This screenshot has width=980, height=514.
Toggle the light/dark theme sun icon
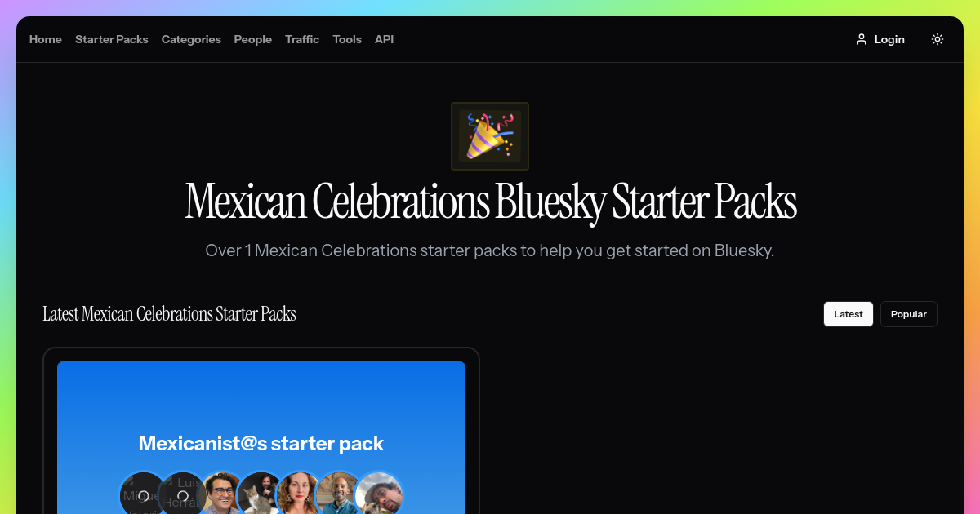(x=938, y=39)
